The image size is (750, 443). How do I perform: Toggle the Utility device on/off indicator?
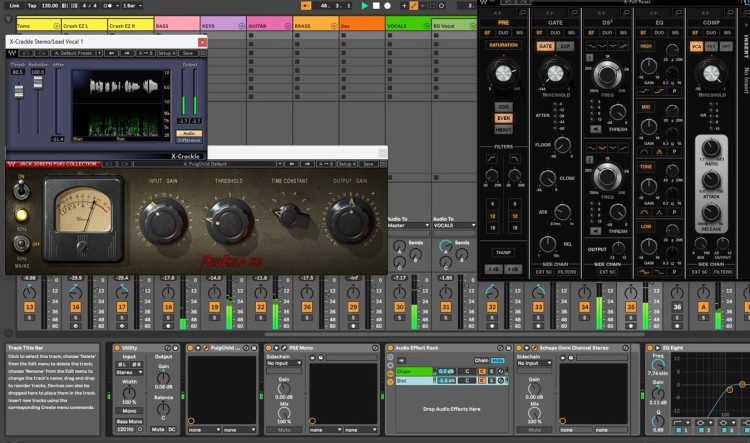click(x=117, y=348)
